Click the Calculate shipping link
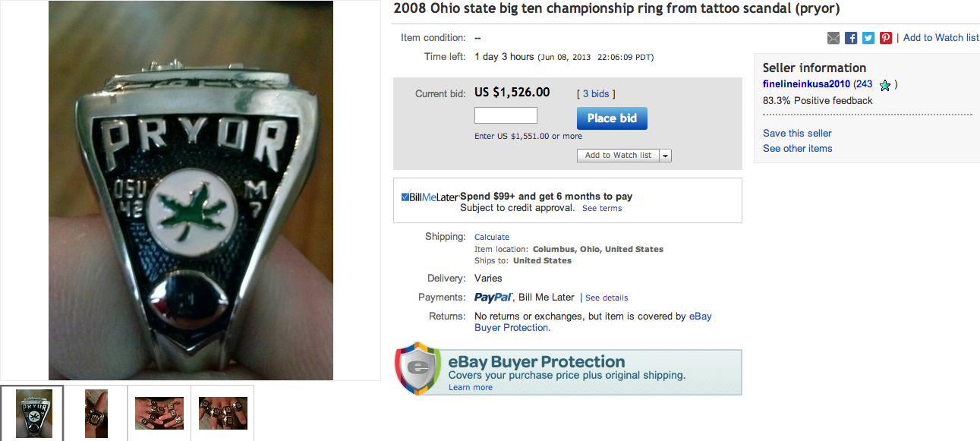Screen dimensions: 980x441 [x=492, y=237]
